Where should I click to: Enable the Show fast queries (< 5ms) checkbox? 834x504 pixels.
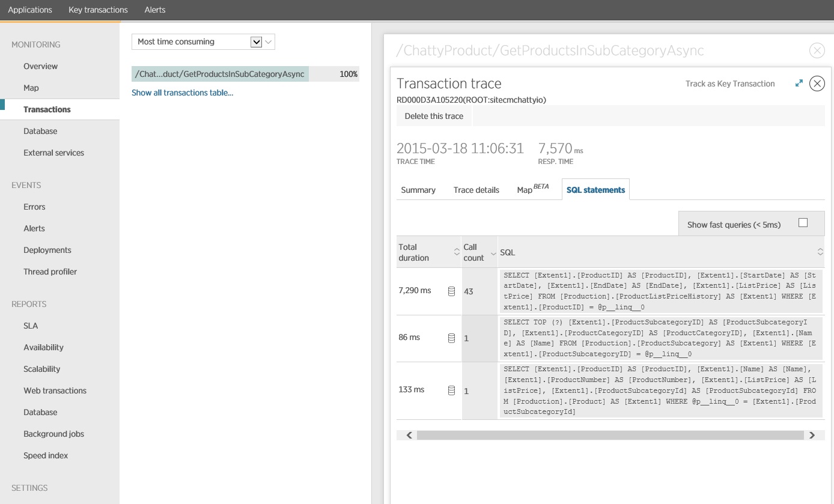[x=803, y=222]
